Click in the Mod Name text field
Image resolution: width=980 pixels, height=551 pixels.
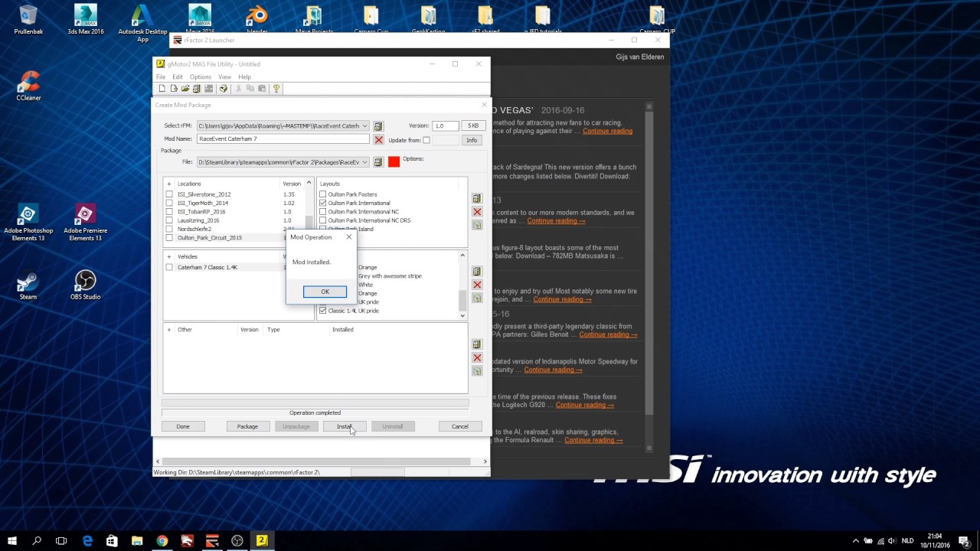pos(283,139)
